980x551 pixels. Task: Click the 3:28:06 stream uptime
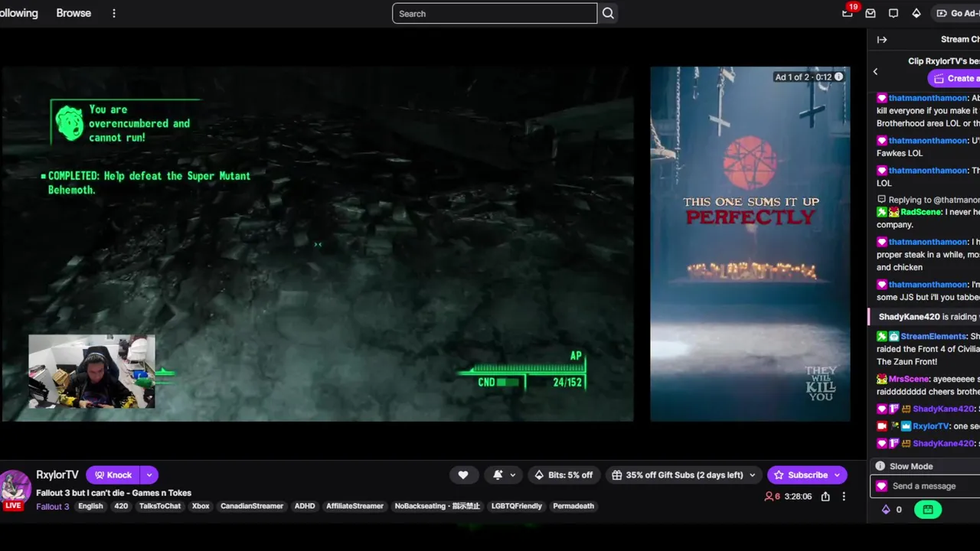(799, 496)
